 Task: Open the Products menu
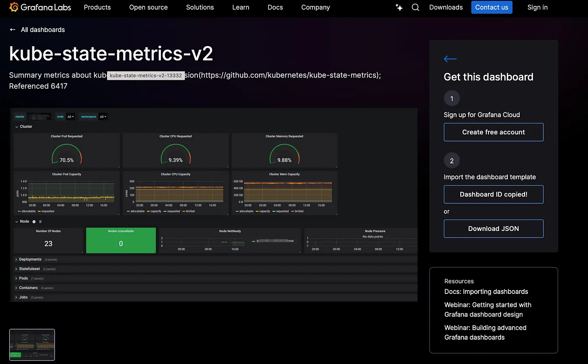pos(97,7)
